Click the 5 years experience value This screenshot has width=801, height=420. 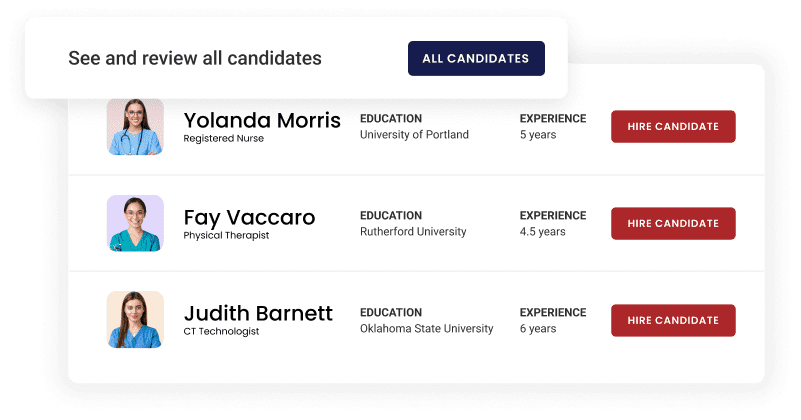click(x=538, y=135)
